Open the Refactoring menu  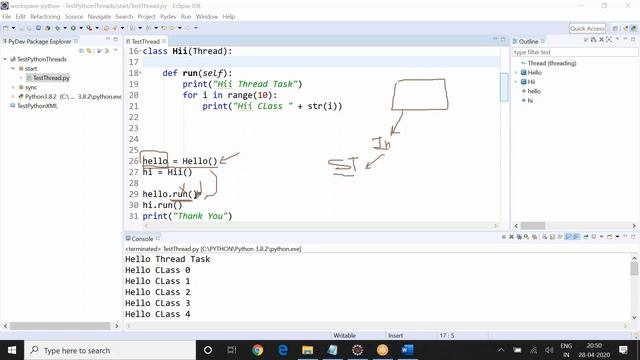[45, 16]
